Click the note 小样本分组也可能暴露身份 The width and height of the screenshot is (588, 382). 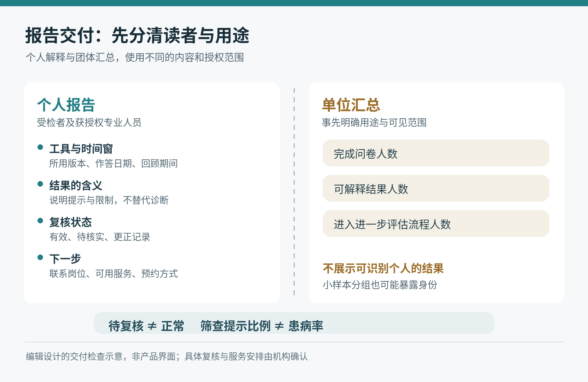[x=380, y=285]
